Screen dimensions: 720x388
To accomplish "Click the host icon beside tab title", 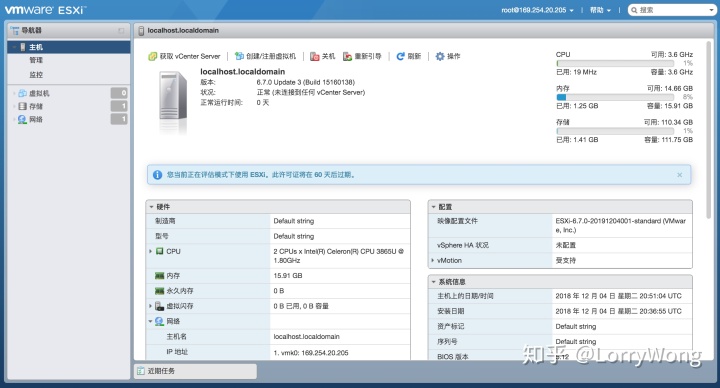I will click(x=141, y=31).
